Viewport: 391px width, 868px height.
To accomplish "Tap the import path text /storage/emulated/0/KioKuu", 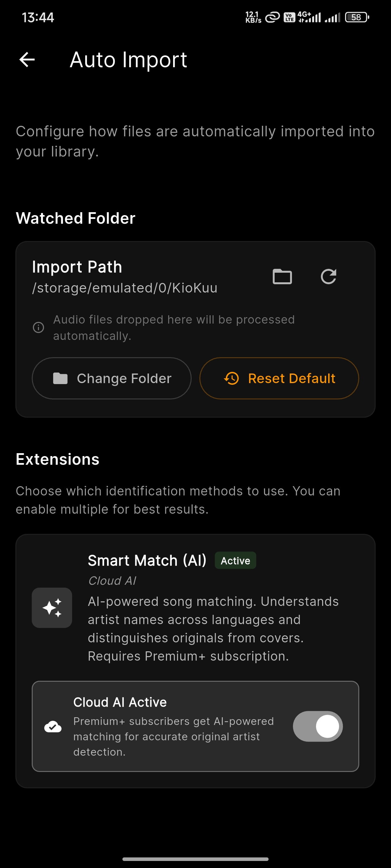I will 124,288.
